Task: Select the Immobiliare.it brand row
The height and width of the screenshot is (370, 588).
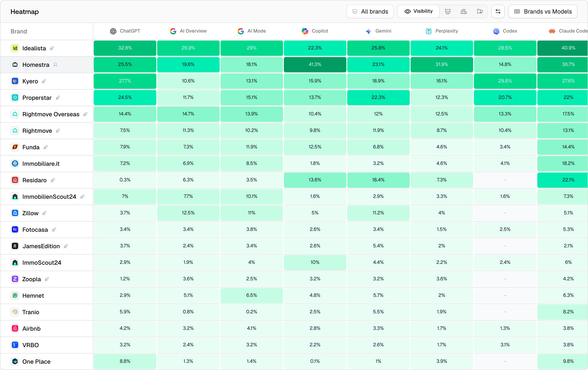Action: [x=46, y=164]
